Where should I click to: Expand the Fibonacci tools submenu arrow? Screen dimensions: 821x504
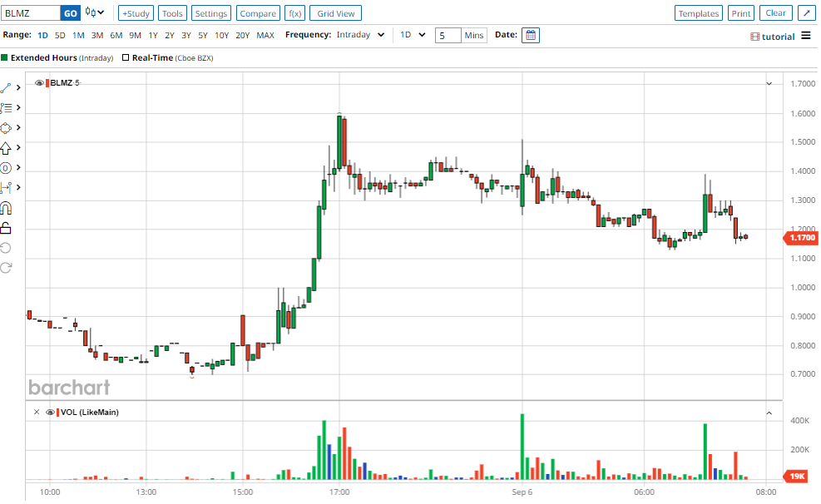coord(18,167)
